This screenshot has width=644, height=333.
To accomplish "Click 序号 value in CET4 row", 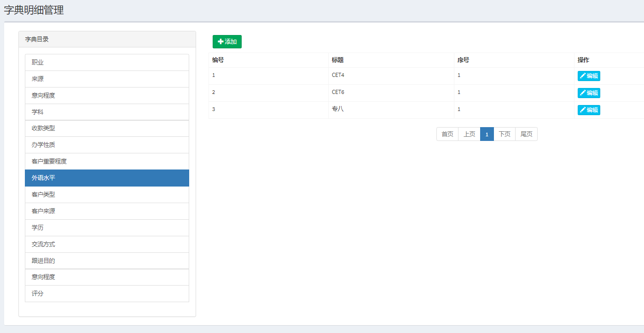I will [459, 75].
